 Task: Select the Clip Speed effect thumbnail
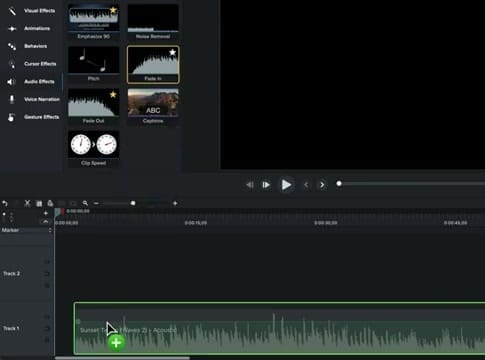coord(94,149)
